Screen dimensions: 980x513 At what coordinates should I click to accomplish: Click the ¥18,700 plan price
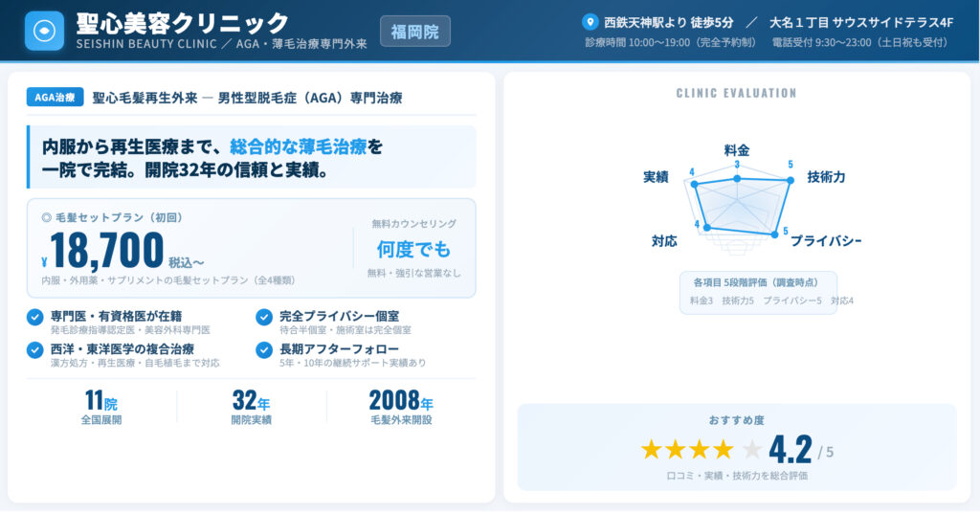tap(107, 251)
